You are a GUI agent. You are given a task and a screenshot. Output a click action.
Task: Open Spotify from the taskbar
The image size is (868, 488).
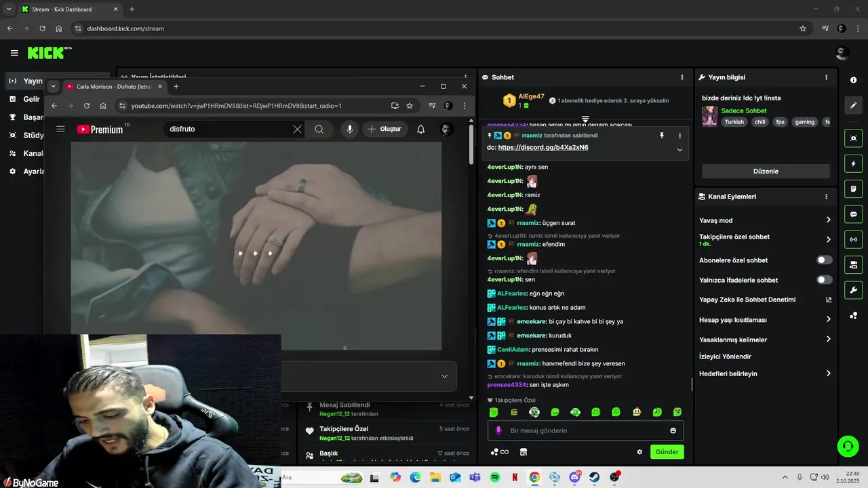click(495, 477)
